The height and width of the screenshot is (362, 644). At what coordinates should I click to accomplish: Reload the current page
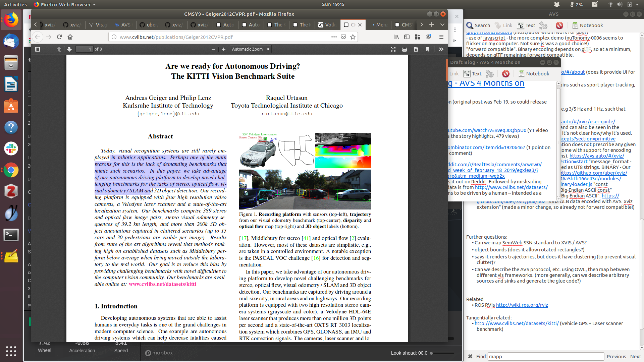[x=59, y=37]
